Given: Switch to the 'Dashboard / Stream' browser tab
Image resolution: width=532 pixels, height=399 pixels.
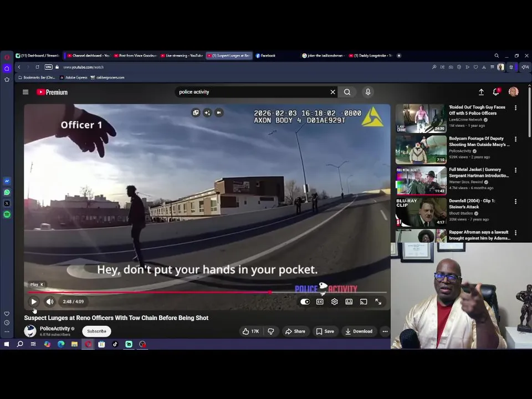Looking at the screenshot, I should pos(38,55).
